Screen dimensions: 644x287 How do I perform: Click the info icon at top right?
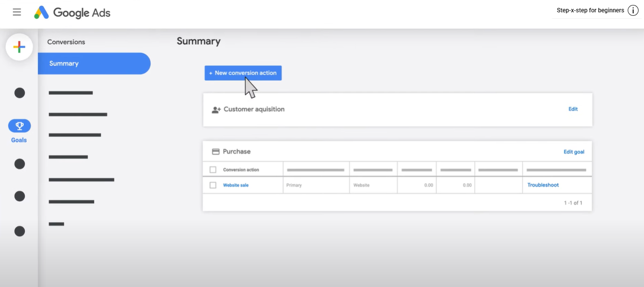[x=633, y=10]
